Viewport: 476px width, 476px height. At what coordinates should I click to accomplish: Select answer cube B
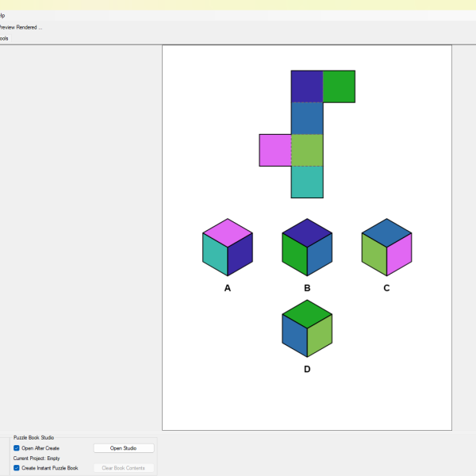(307, 247)
